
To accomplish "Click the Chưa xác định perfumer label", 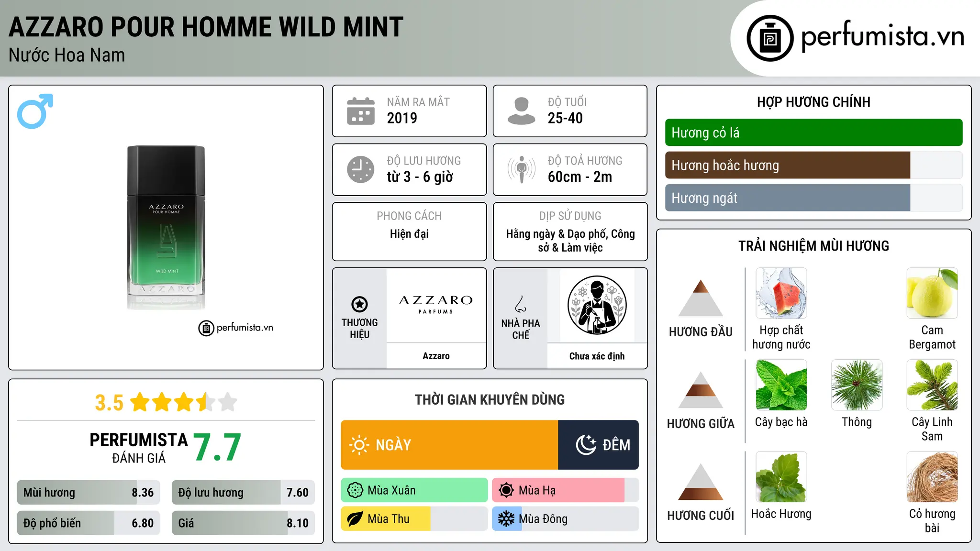I will [597, 356].
